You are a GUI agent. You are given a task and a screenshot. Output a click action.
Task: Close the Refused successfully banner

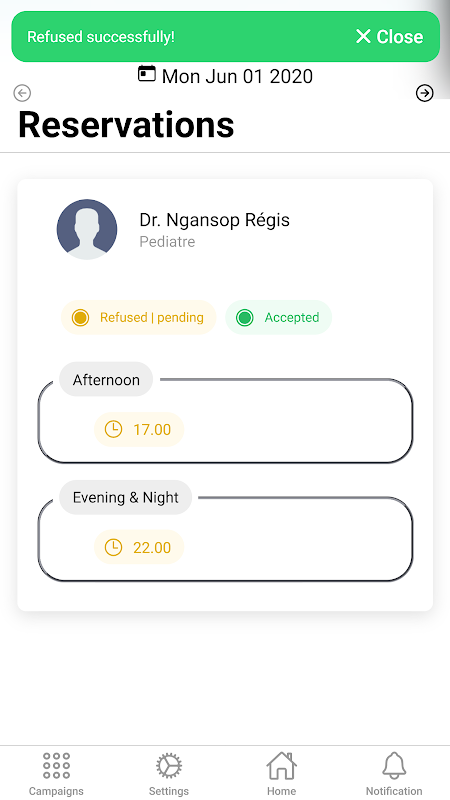tap(389, 37)
